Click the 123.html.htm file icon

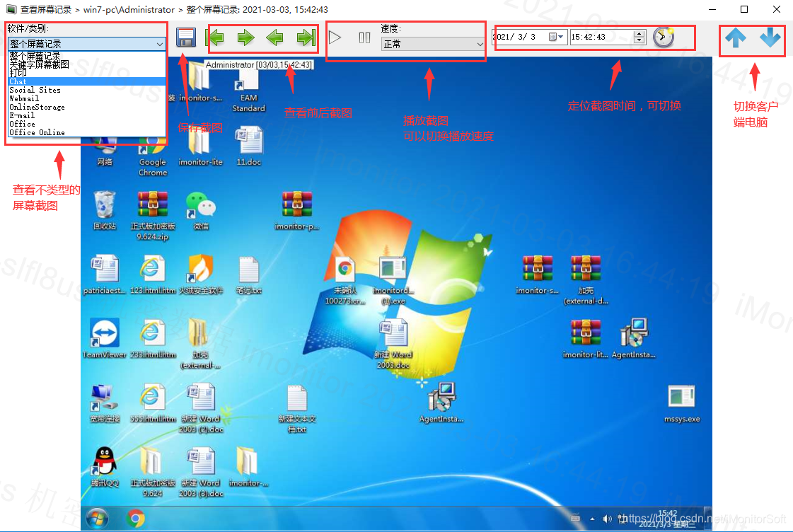point(153,274)
